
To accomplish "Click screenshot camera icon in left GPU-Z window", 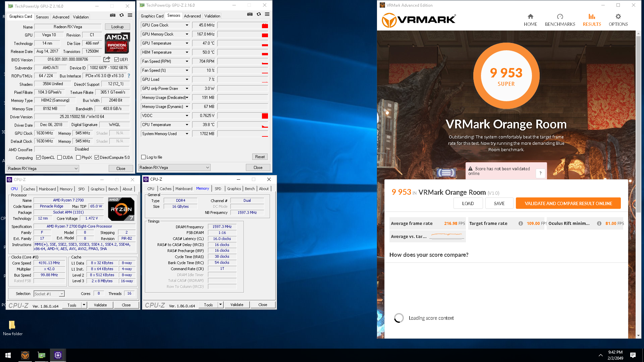I will point(113,15).
